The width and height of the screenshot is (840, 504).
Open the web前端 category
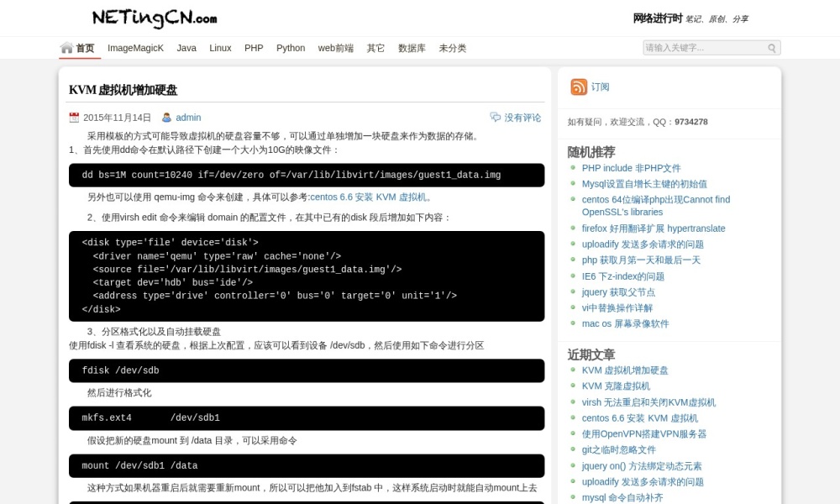(335, 48)
